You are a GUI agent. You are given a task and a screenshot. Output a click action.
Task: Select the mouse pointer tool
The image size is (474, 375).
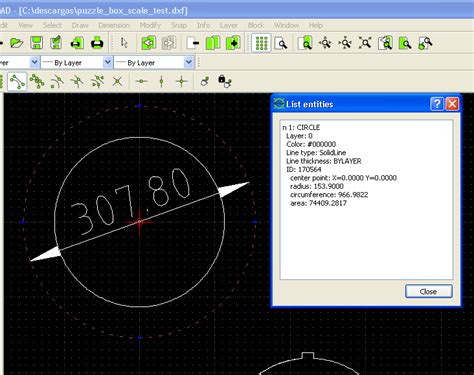click(124, 43)
